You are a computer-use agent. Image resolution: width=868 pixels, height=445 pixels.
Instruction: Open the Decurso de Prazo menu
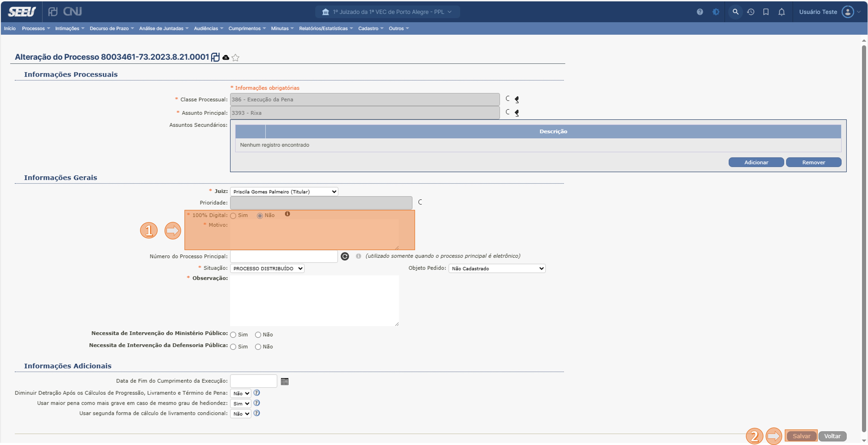click(x=111, y=29)
